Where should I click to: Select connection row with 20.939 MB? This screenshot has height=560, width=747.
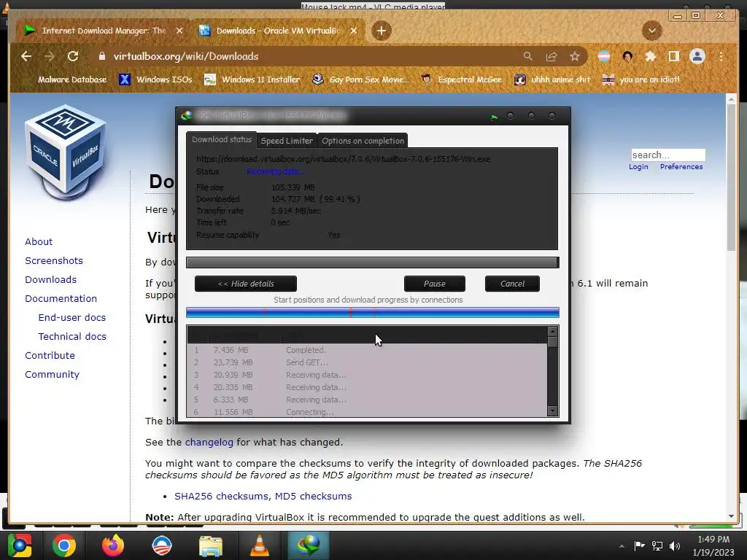click(368, 375)
